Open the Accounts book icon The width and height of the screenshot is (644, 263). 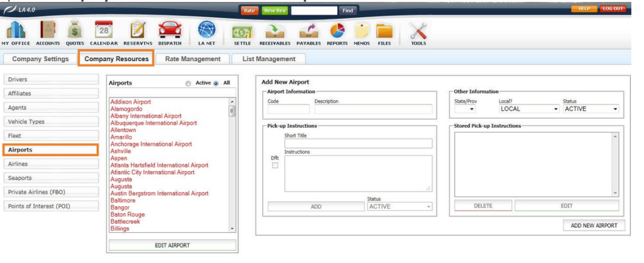[47, 31]
